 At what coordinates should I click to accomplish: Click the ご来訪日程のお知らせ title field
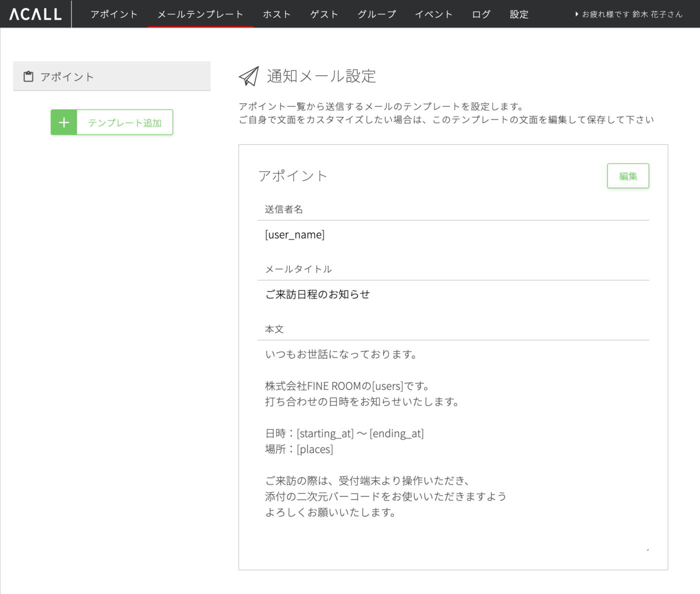453,294
